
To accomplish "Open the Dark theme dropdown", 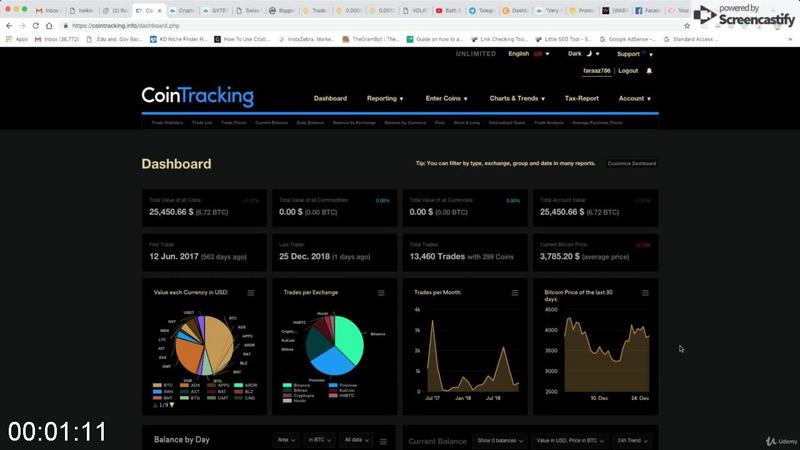I will click(x=583, y=54).
